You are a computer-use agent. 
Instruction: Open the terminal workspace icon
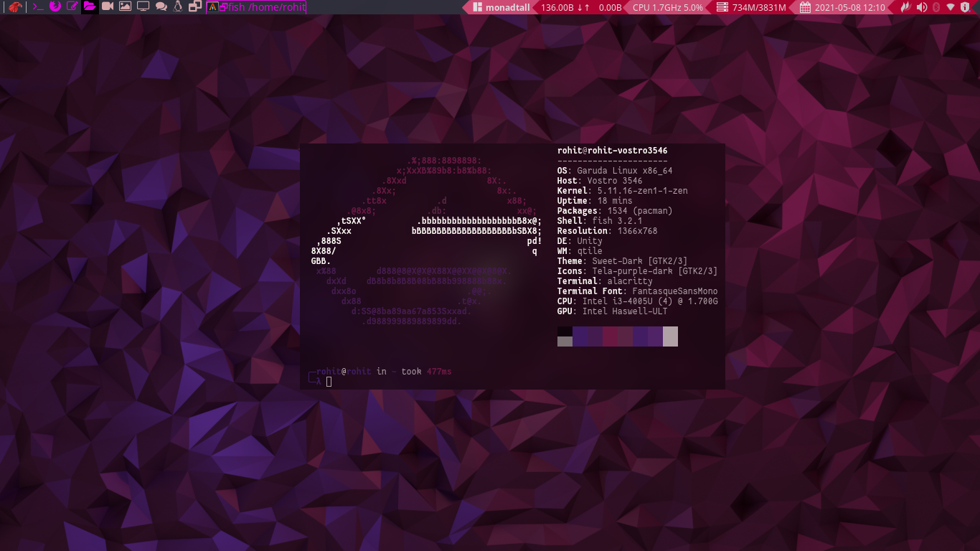point(38,7)
